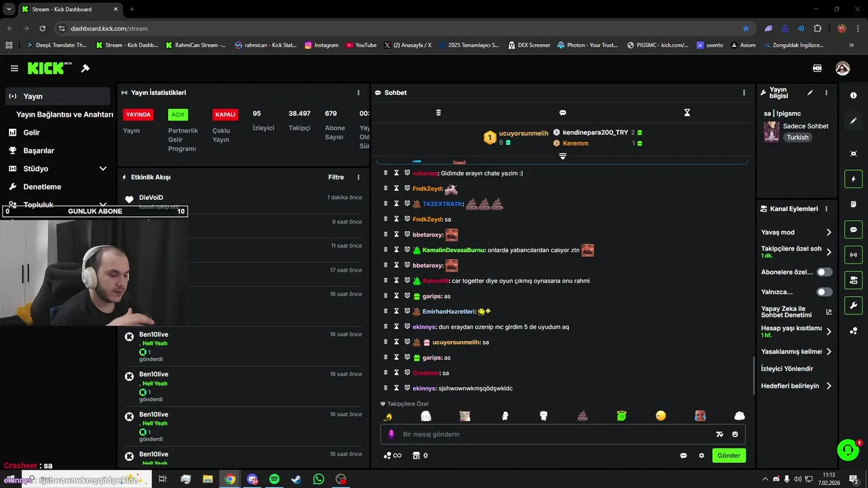Click the translate icon in the message box
Screen dimensions: 868x488
click(719, 434)
